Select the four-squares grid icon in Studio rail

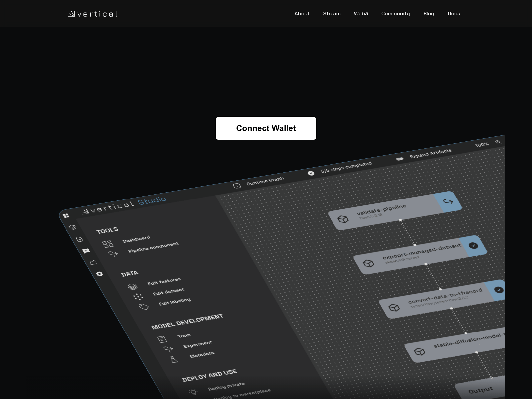tap(66, 216)
